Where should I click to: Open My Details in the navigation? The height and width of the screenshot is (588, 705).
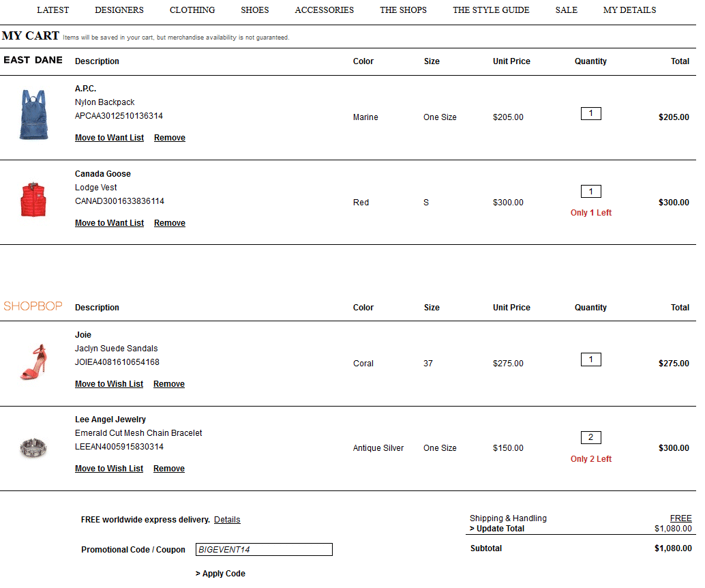(629, 10)
